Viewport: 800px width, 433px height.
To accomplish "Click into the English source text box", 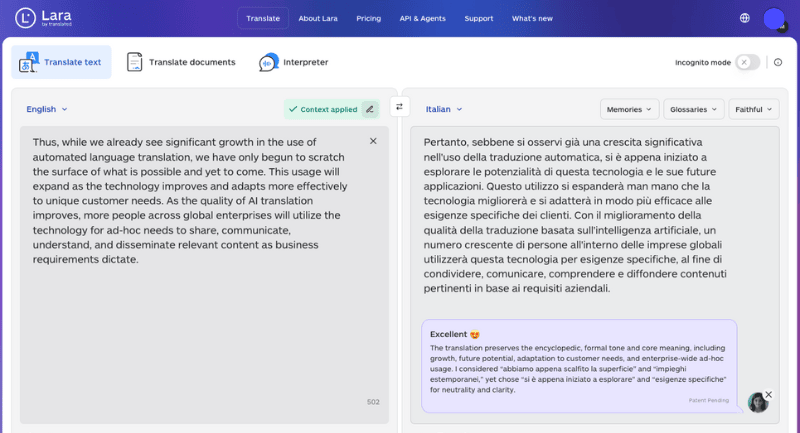I will [x=204, y=274].
